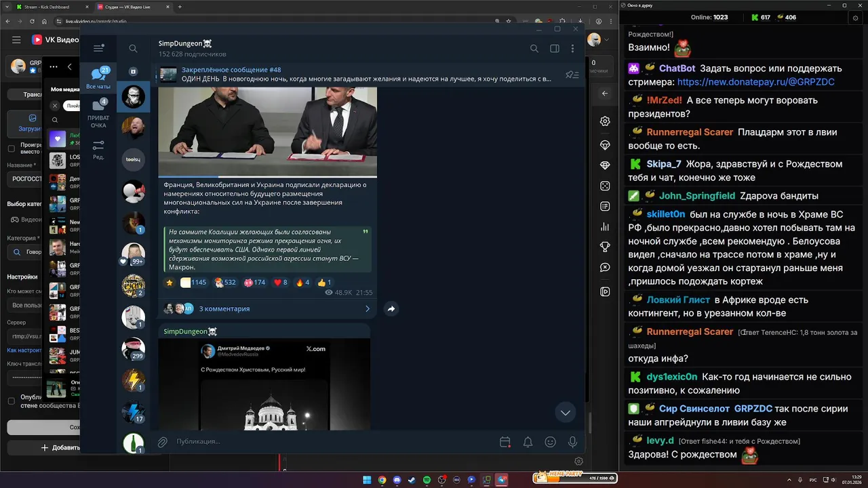The image size is (868, 488).
Task: Open Windows Start menu
Action: coord(367,480)
